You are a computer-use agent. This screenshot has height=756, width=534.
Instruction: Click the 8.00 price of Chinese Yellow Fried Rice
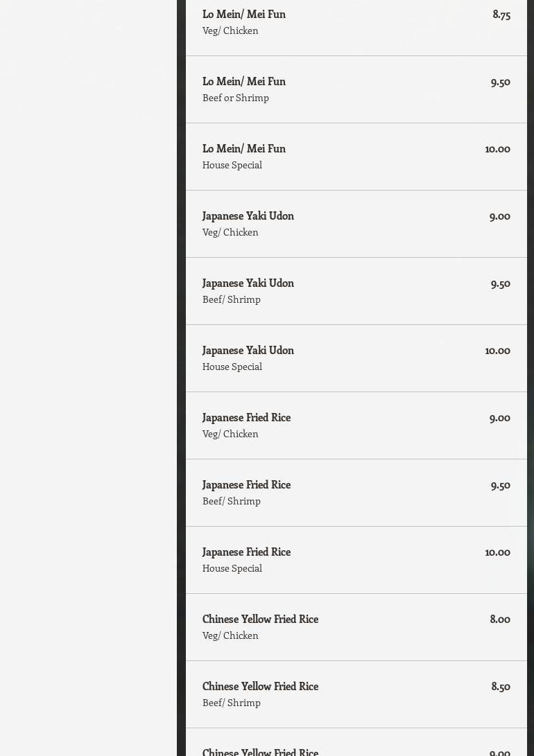(500, 619)
